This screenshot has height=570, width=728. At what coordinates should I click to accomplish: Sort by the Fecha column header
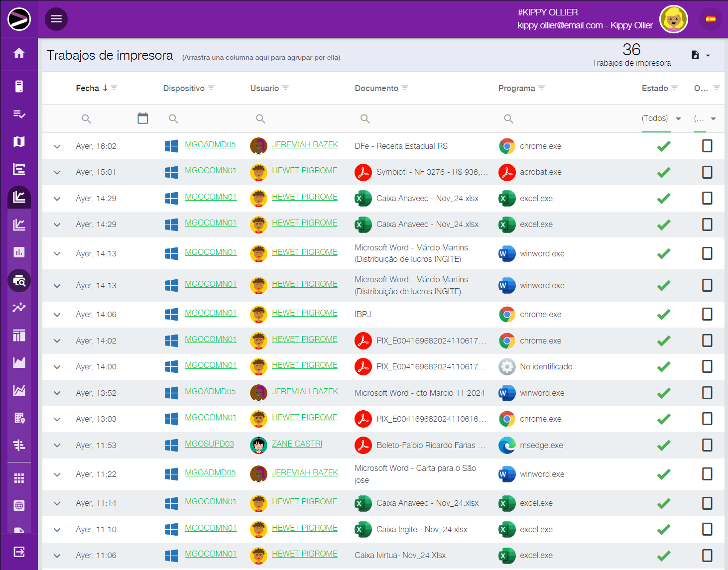click(88, 88)
